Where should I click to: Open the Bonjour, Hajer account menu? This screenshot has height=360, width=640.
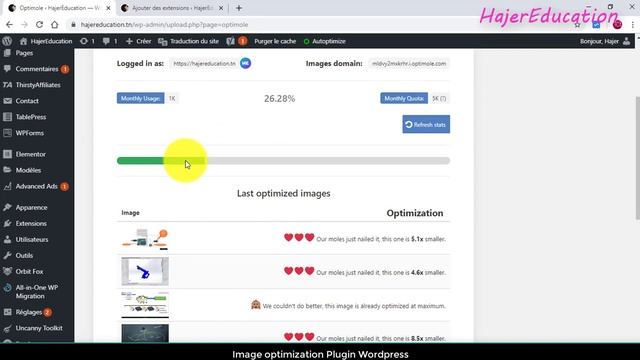click(605, 41)
